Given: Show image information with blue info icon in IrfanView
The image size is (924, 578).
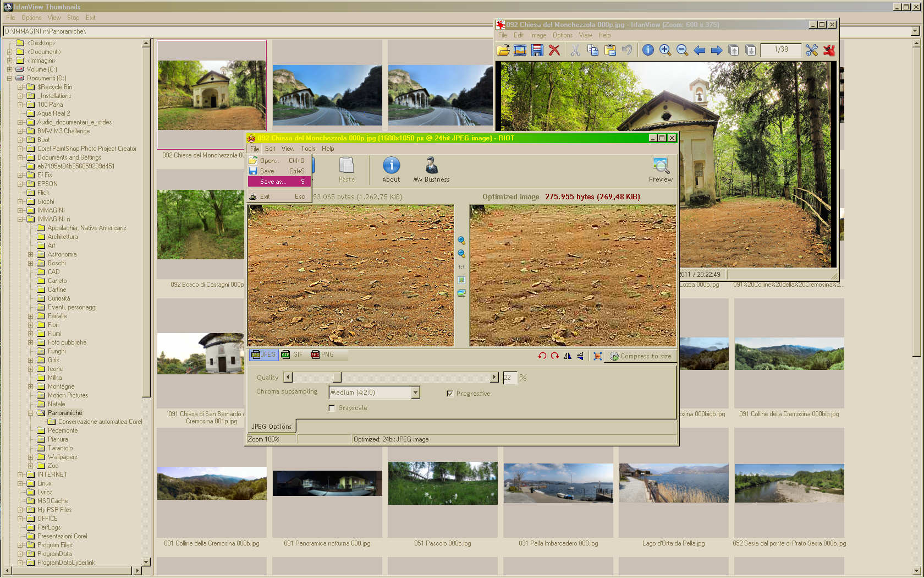Looking at the screenshot, I should coord(648,50).
